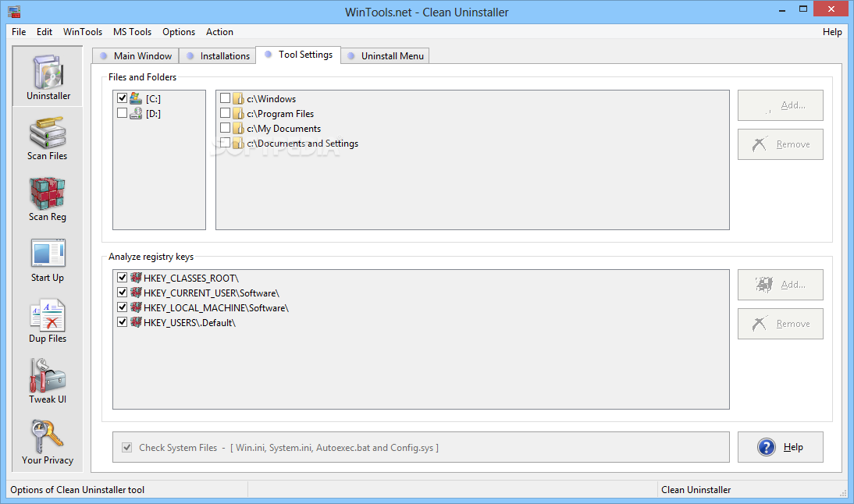Click the D: drive icon
Viewport: 854px width, 504px height.
pos(136,113)
